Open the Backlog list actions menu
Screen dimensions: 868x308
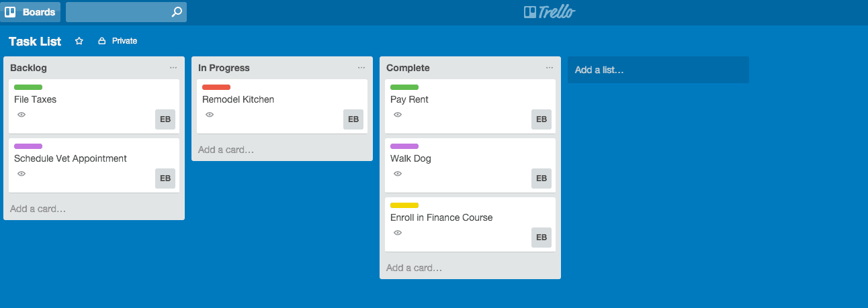click(x=173, y=68)
